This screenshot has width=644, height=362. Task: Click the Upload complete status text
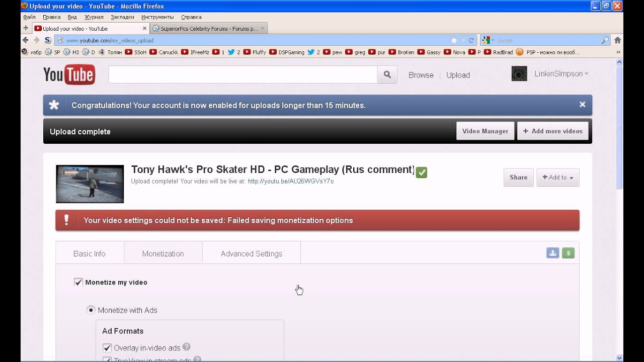80,132
